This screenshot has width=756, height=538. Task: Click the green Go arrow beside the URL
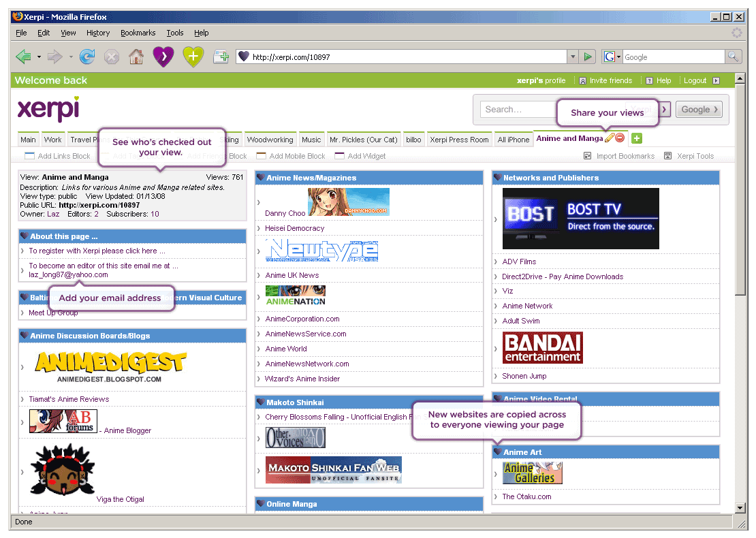point(588,57)
